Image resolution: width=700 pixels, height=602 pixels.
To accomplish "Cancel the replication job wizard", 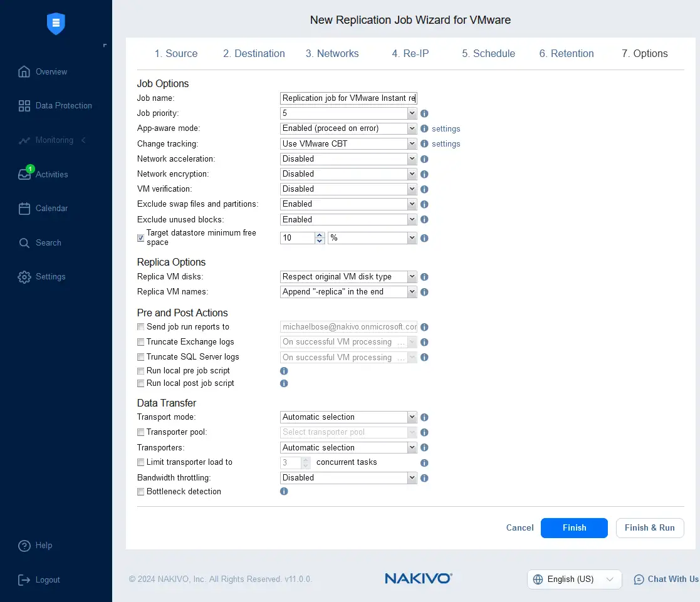I will [x=520, y=528].
